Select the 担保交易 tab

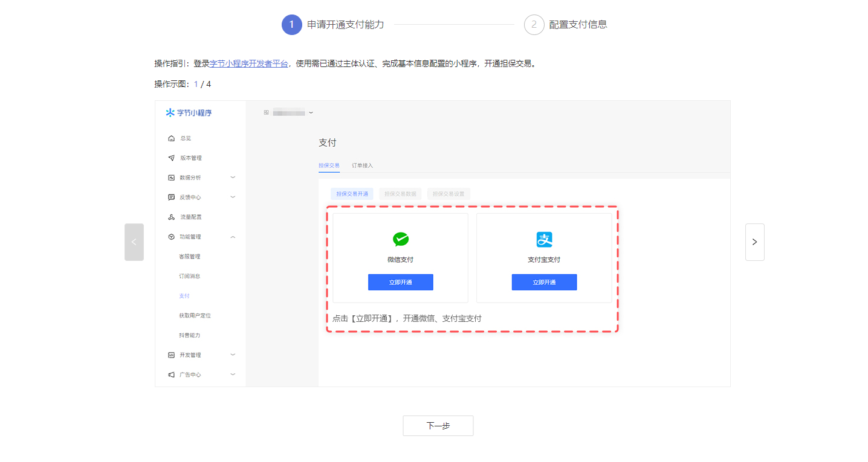click(x=329, y=164)
